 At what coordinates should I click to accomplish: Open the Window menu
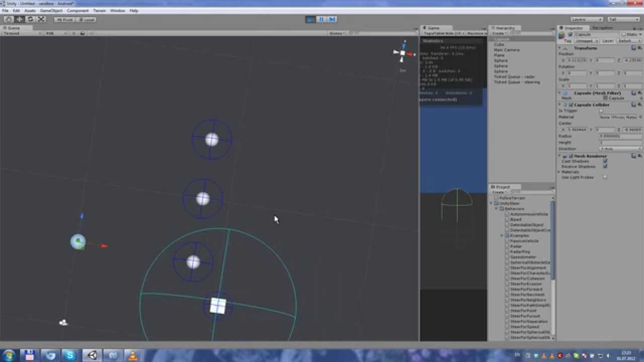(x=117, y=11)
